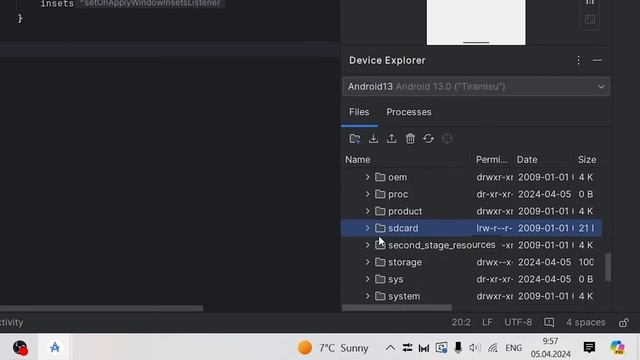Screen dimensions: 640x360
Task: Click the horizontal scrollbar of Device Explorer
Action: click(397, 308)
